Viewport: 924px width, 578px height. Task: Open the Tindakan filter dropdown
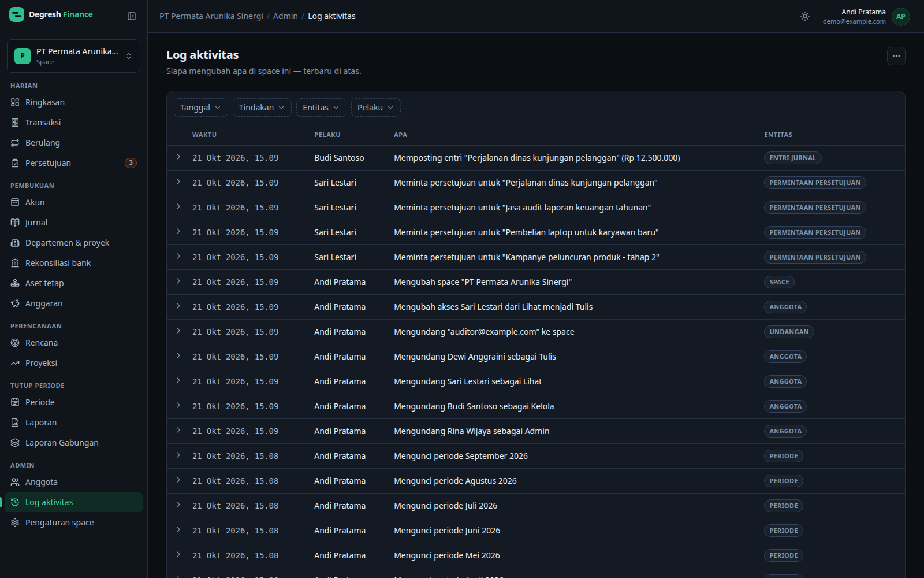pyautogui.click(x=262, y=108)
